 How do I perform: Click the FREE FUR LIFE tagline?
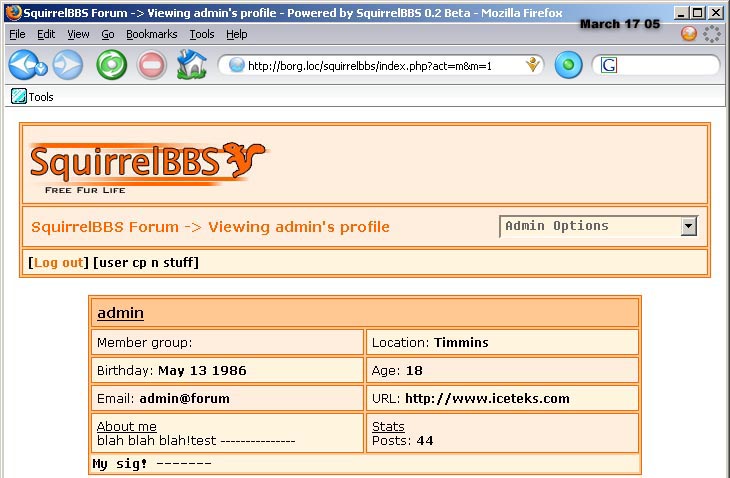pyautogui.click(x=85, y=190)
